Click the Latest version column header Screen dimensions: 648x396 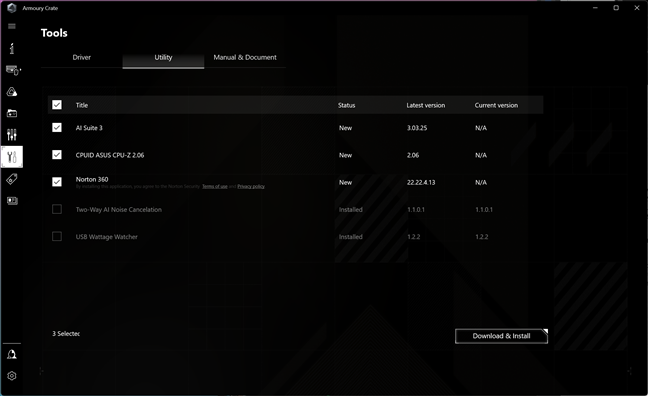click(x=426, y=105)
